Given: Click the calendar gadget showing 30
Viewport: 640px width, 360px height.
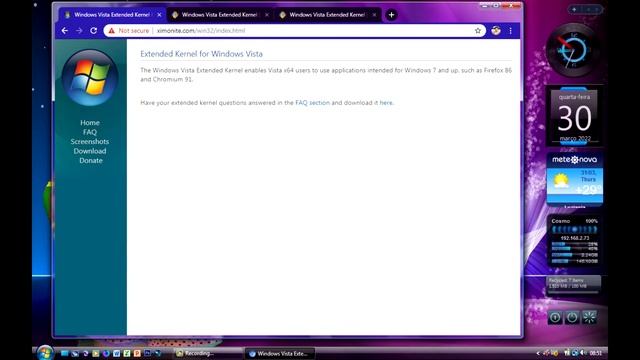Looking at the screenshot, I should coord(574,117).
